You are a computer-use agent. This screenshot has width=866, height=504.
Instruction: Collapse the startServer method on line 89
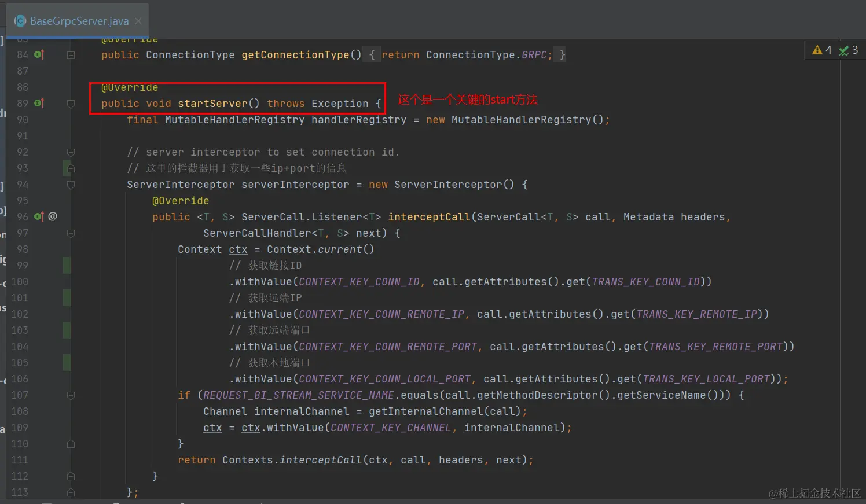71,104
